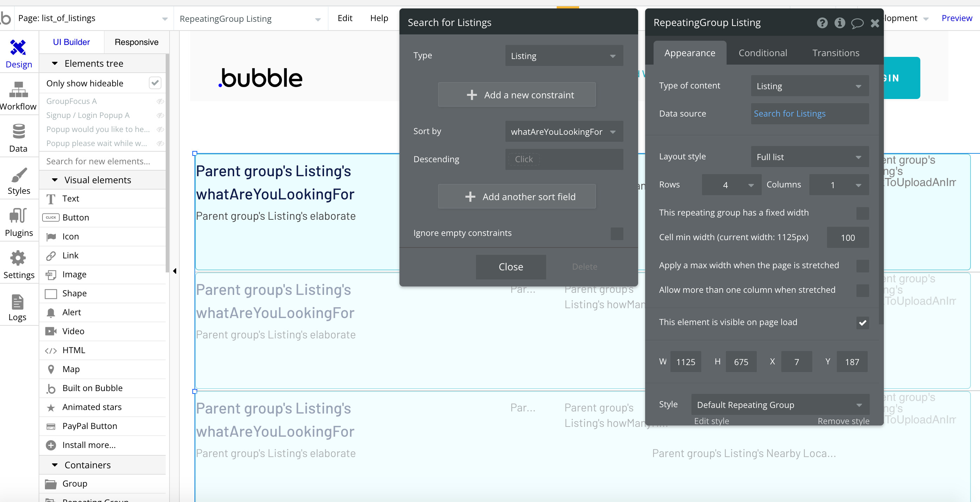980x502 pixels.
Task: Click the Preview link
Action: [956, 18]
